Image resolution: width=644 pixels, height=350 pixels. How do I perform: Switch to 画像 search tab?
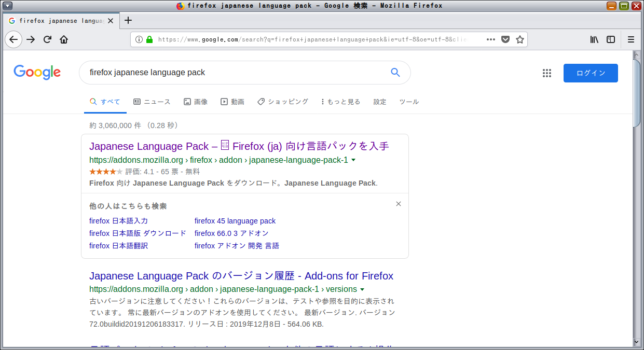(x=196, y=102)
